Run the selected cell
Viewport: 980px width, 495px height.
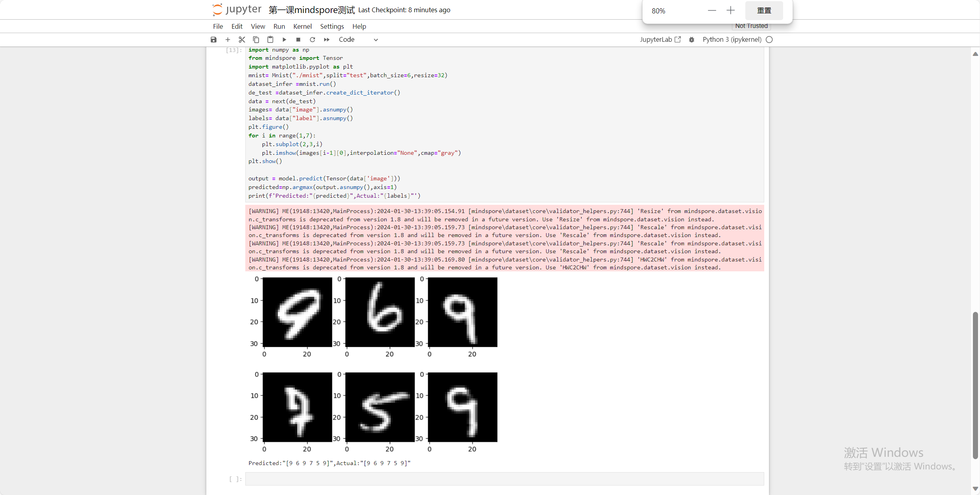[284, 39]
